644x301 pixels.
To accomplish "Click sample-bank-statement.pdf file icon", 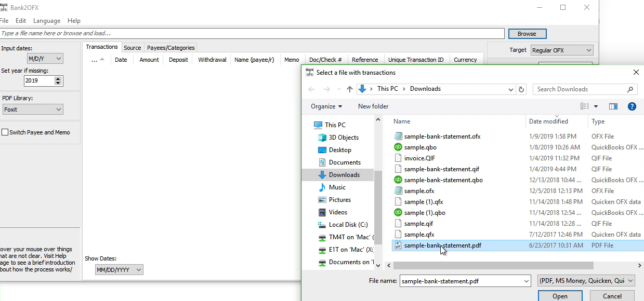I will coord(398,245).
